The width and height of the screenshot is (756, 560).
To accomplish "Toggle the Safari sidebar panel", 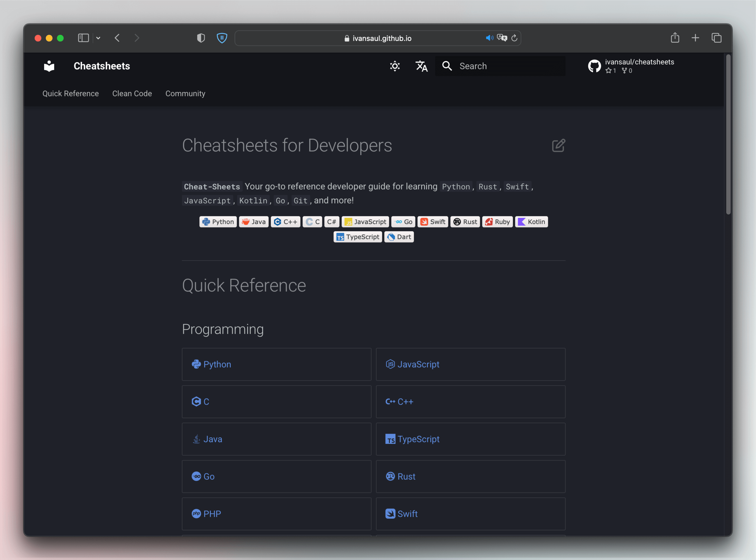I will point(83,38).
